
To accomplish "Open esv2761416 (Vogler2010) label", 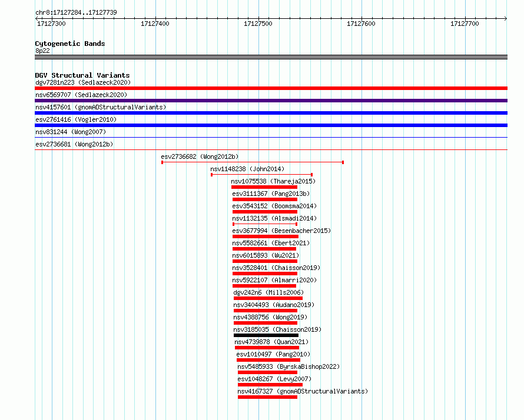I will pos(76,119).
